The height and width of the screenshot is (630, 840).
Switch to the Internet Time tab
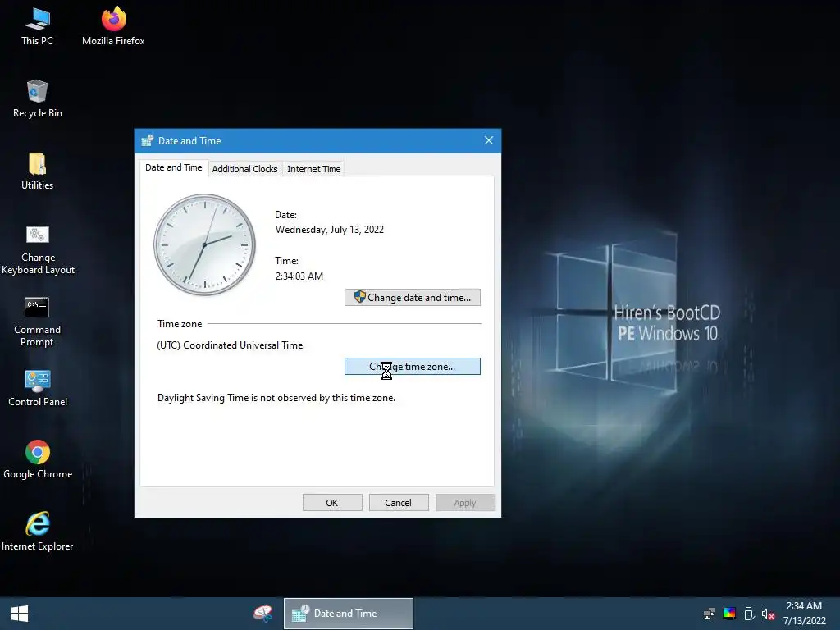[x=314, y=169]
